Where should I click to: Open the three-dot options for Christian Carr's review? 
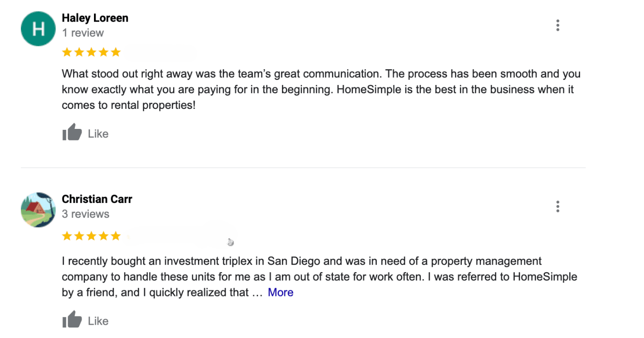coord(557,207)
